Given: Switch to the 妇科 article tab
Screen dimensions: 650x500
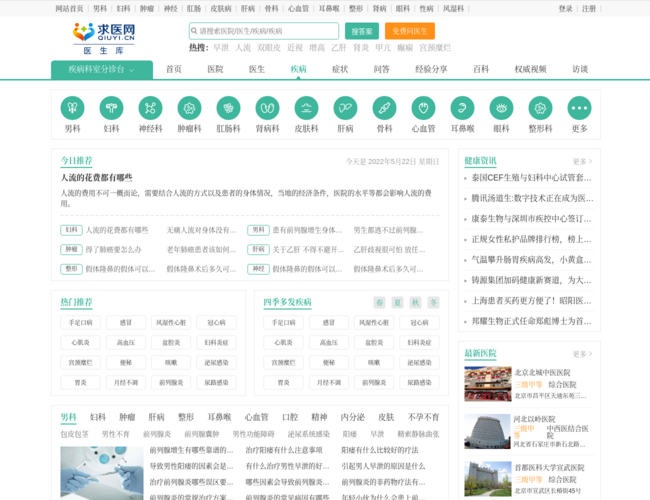Looking at the screenshot, I should (x=98, y=417).
